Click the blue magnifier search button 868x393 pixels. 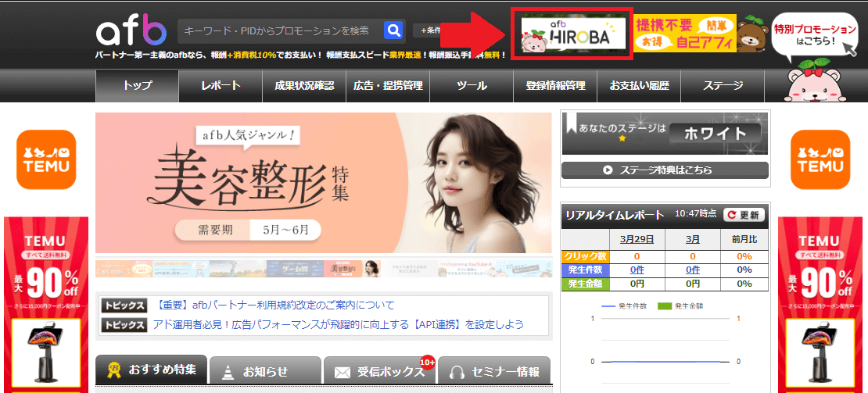coord(393,30)
